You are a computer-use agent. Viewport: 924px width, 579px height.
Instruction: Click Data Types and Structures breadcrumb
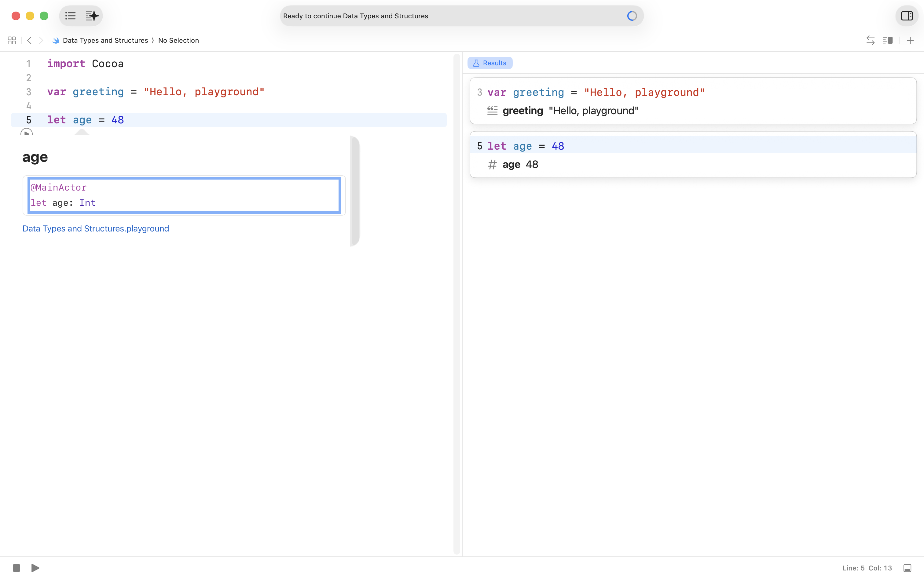(x=105, y=40)
